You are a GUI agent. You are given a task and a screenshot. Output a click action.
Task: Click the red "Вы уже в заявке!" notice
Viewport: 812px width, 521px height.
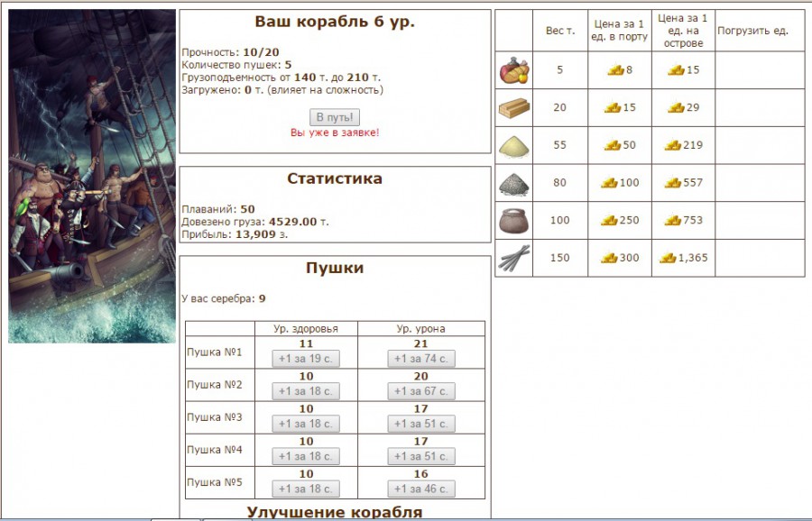point(335,133)
